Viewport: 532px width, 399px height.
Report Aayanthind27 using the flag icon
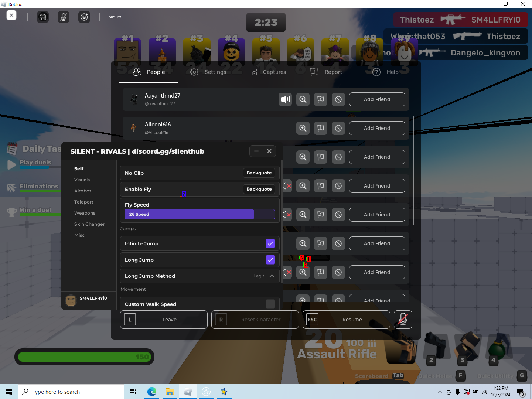point(321,99)
